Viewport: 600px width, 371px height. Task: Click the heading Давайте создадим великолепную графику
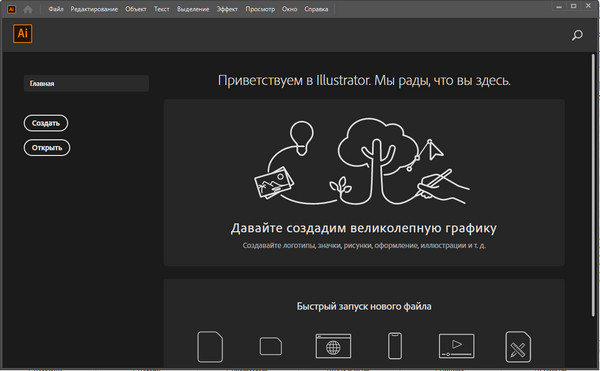[x=364, y=228]
